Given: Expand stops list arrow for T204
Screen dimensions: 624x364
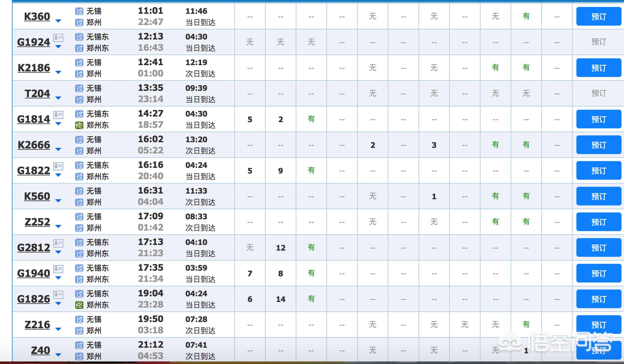Looking at the screenshot, I should (x=58, y=98).
